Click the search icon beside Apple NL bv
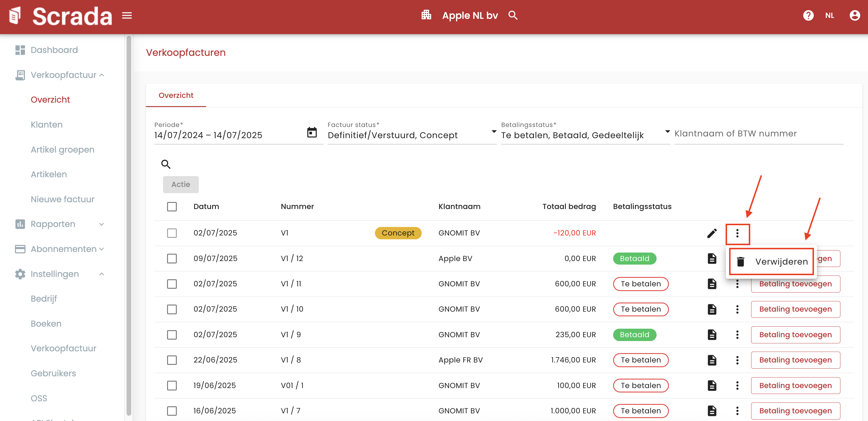 [x=512, y=16]
